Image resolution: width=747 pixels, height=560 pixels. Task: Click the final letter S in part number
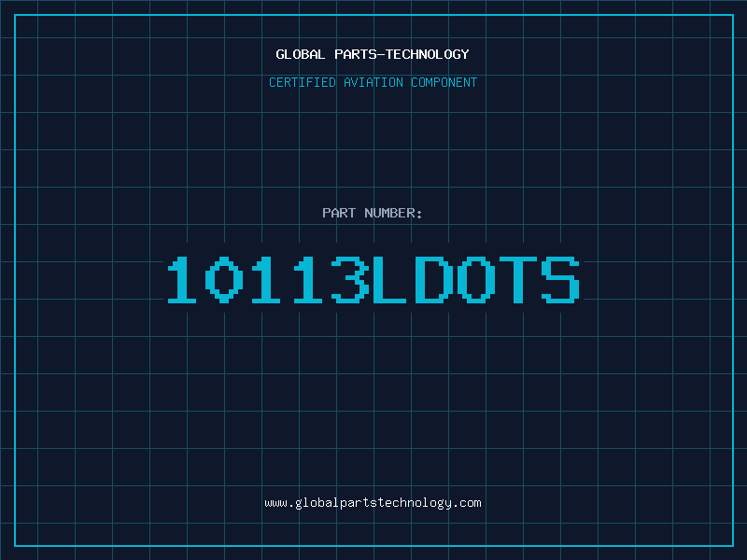559,279
